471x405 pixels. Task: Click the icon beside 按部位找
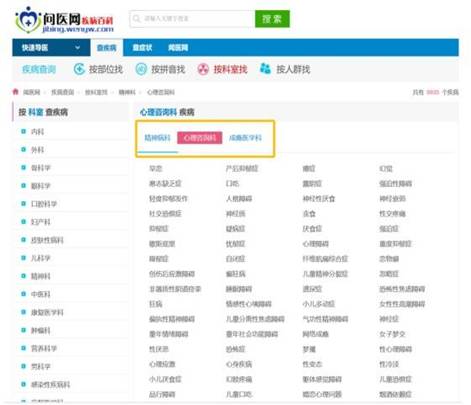tap(79, 69)
